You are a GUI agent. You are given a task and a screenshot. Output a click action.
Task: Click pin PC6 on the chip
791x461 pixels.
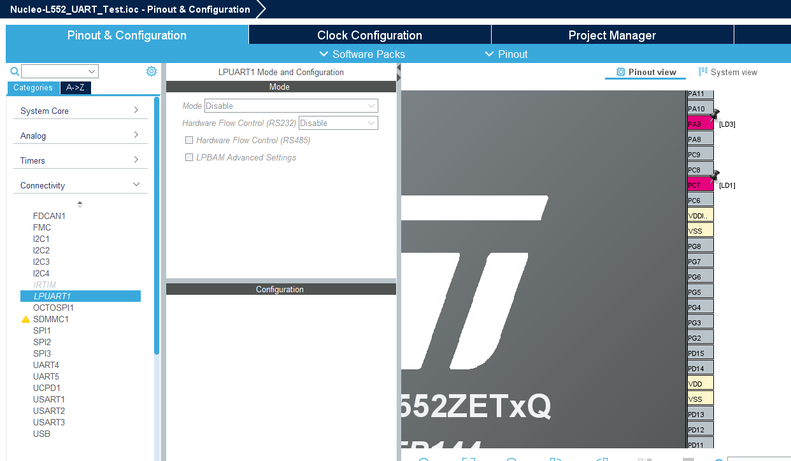pos(700,200)
